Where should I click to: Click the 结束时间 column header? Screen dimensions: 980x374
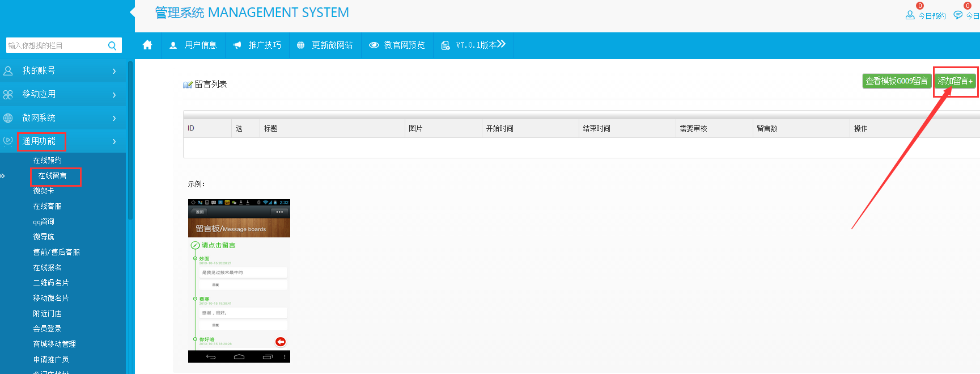[x=627, y=129]
